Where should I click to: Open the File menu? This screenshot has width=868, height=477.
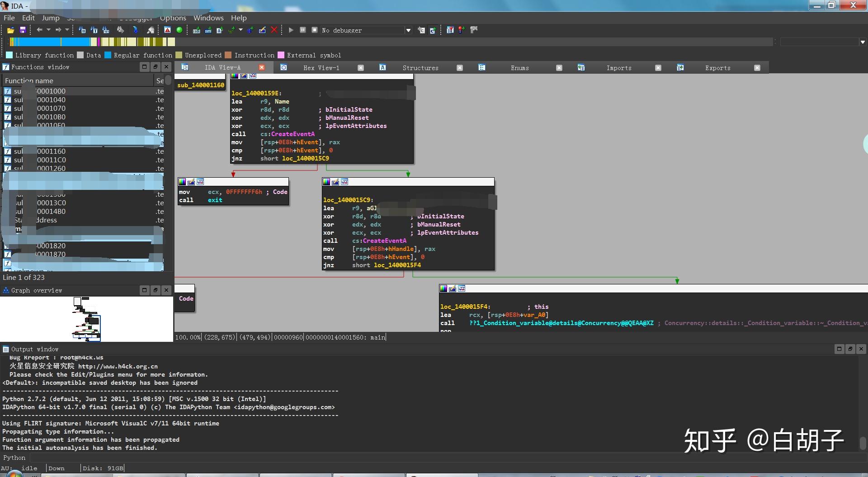click(9, 18)
